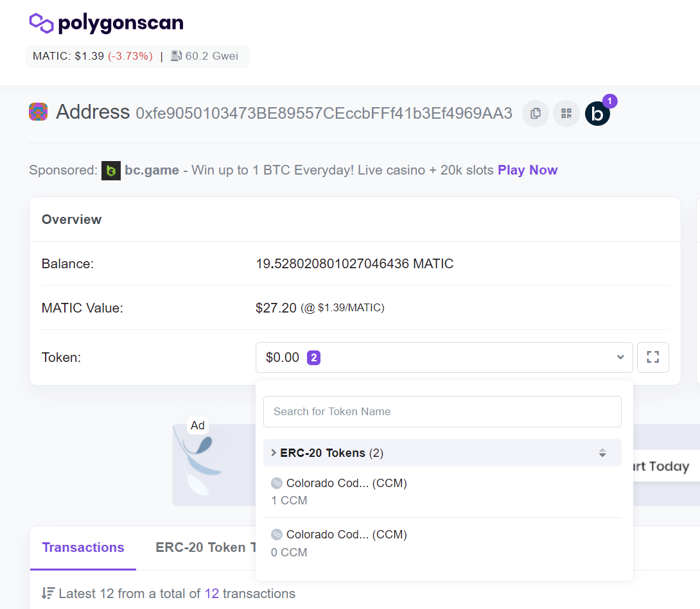Open the Blockscan chat 'b' icon
700x609 pixels.
tap(597, 114)
